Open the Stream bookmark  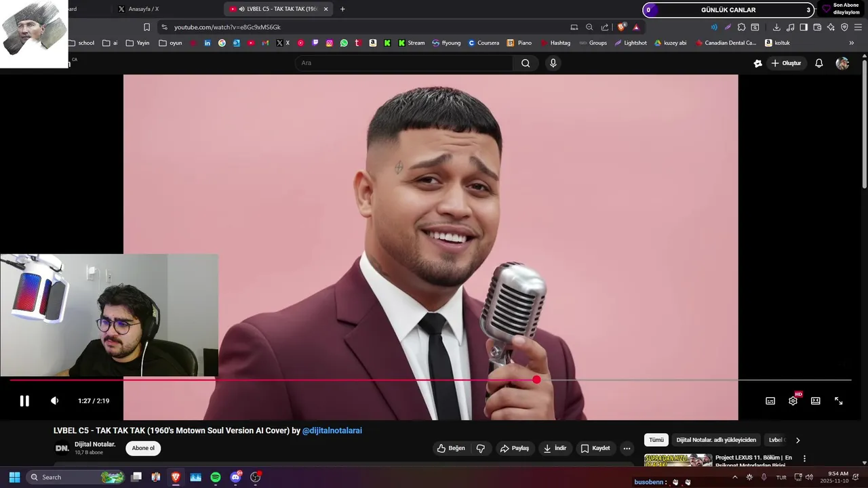pyautogui.click(x=411, y=43)
